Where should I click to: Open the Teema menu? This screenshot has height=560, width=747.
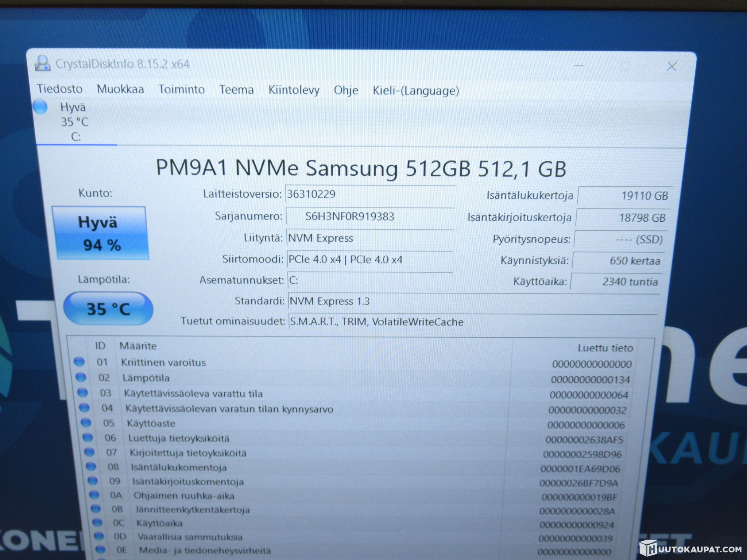coord(236,90)
